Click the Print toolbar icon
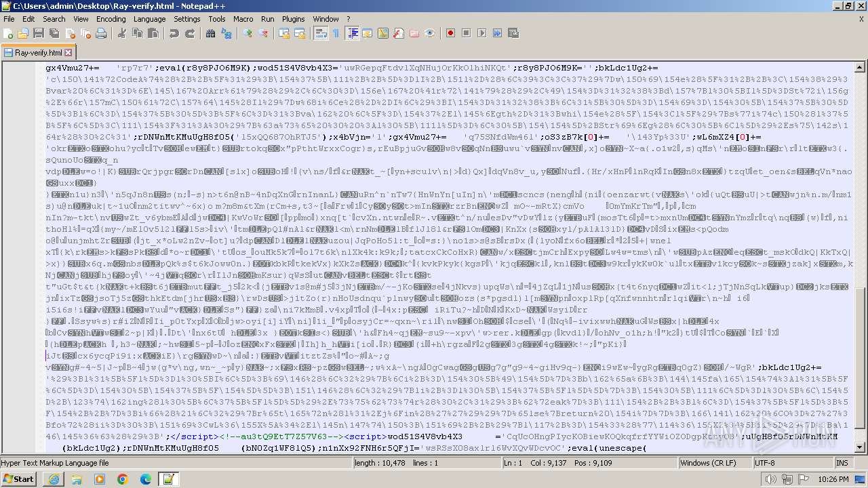 tap(101, 33)
